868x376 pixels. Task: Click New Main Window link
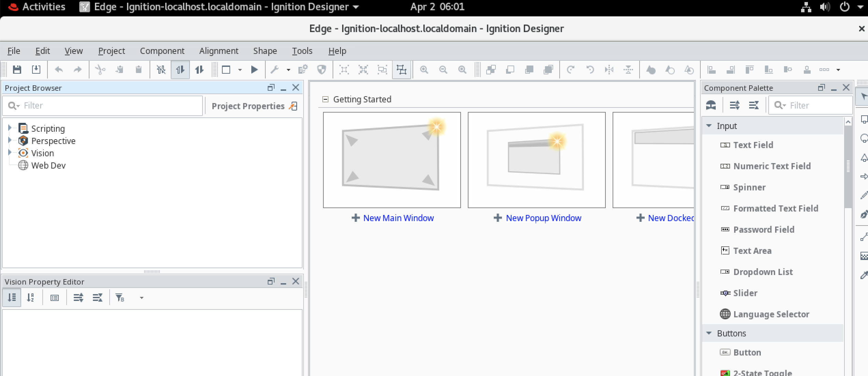point(398,218)
